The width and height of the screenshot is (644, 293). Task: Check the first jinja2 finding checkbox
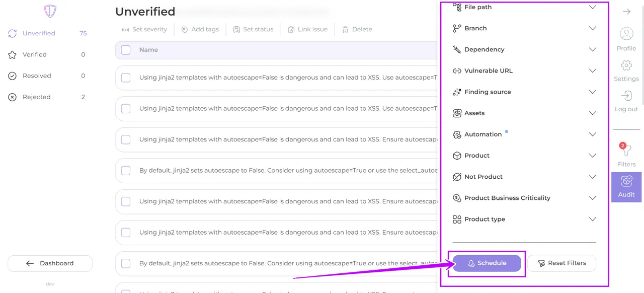(126, 78)
